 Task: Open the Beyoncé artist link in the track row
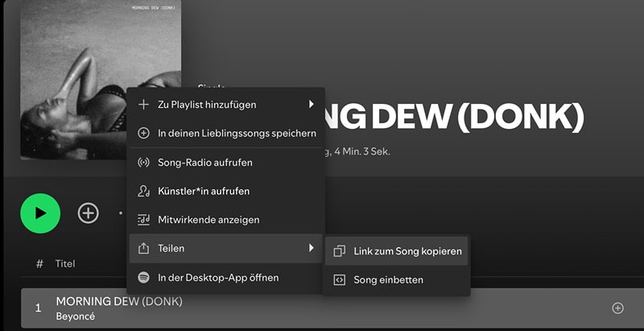coord(75,317)
